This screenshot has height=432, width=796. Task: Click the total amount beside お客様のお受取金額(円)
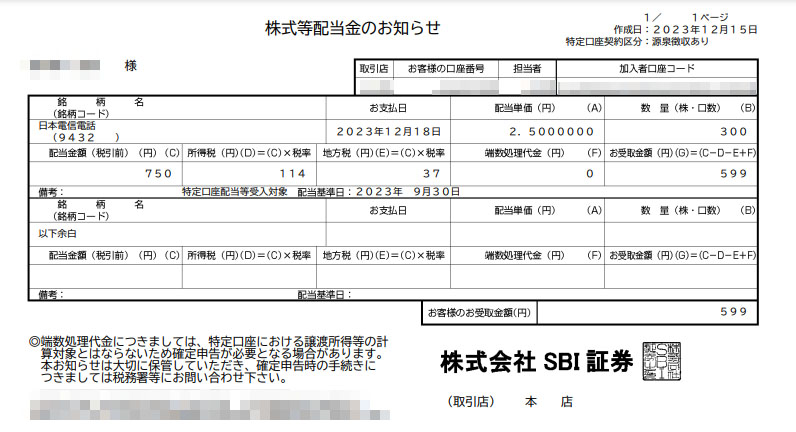click(x=733, y=312)
